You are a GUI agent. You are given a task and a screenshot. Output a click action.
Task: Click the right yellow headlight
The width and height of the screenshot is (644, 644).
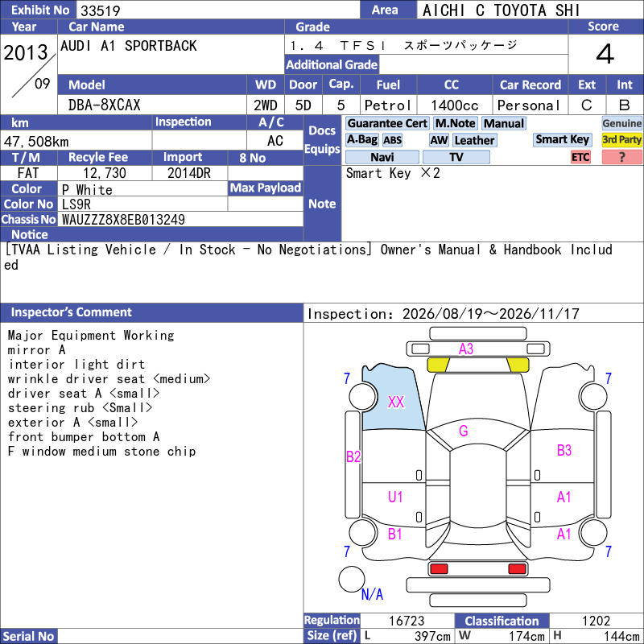point(518,365)
